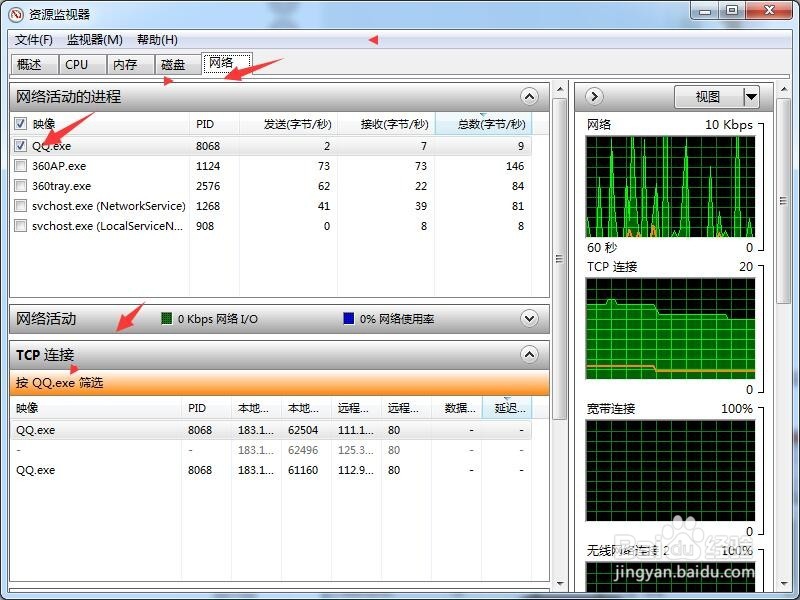This screenshot has height=600, width=800.
Task: Switch to the 内存 tab
Action: point(130,65)
